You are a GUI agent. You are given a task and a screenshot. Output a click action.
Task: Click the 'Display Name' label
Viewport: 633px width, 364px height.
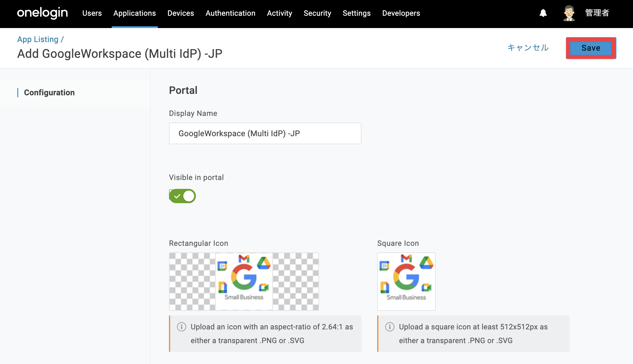tap(193, 113)
